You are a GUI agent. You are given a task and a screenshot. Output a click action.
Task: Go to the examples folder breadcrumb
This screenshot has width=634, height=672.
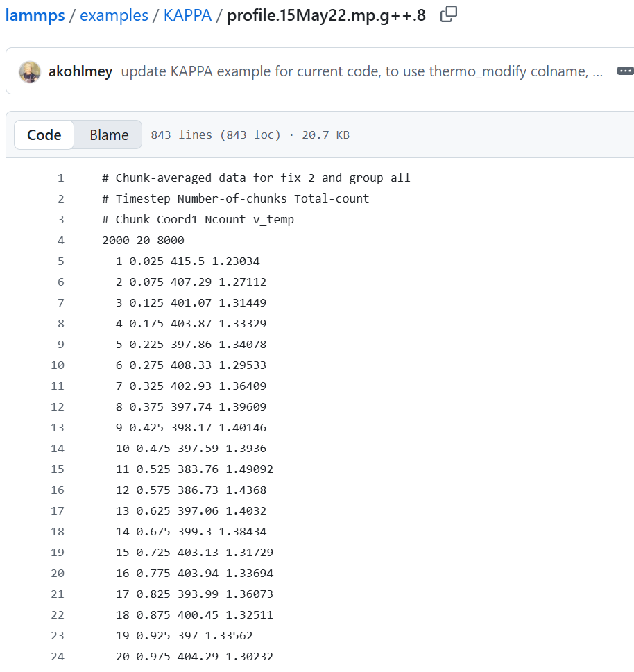point(114,15)
